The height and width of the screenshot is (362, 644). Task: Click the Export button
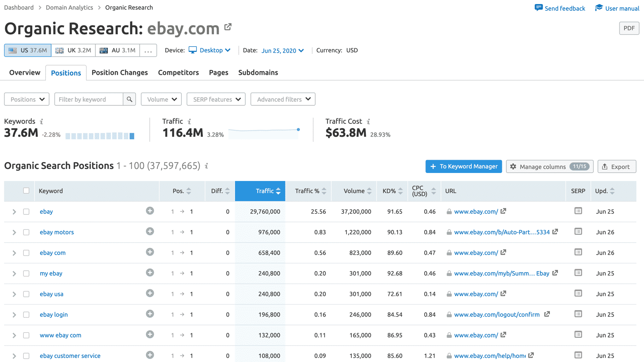click(616, 167)
